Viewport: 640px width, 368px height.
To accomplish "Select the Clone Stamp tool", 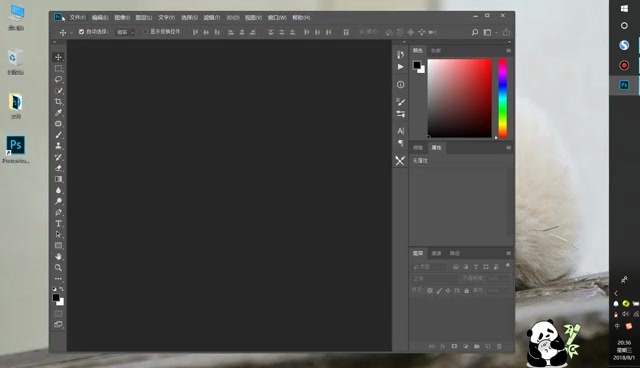I will point(58,146).
